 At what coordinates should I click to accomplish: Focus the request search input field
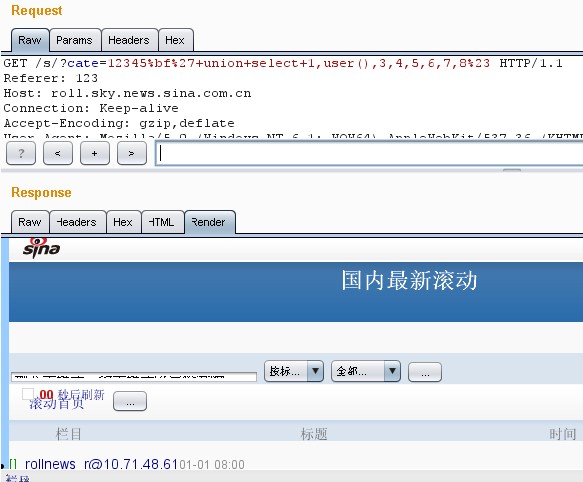pyautogui.click(x=369, y=153)
